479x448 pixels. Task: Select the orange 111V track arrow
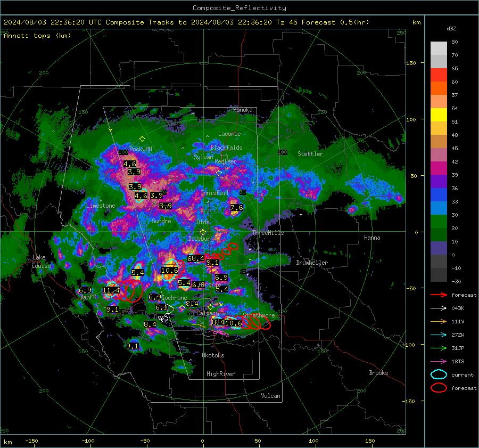point(439,321)
